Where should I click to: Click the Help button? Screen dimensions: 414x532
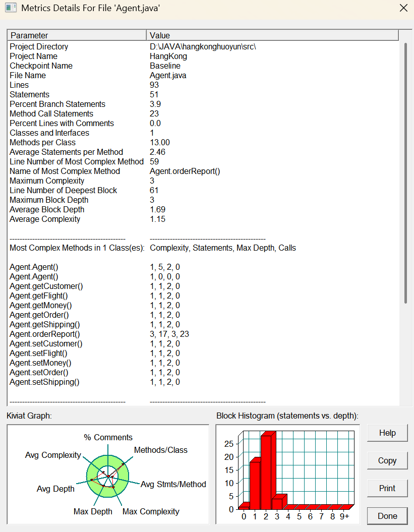pos(387,433)
